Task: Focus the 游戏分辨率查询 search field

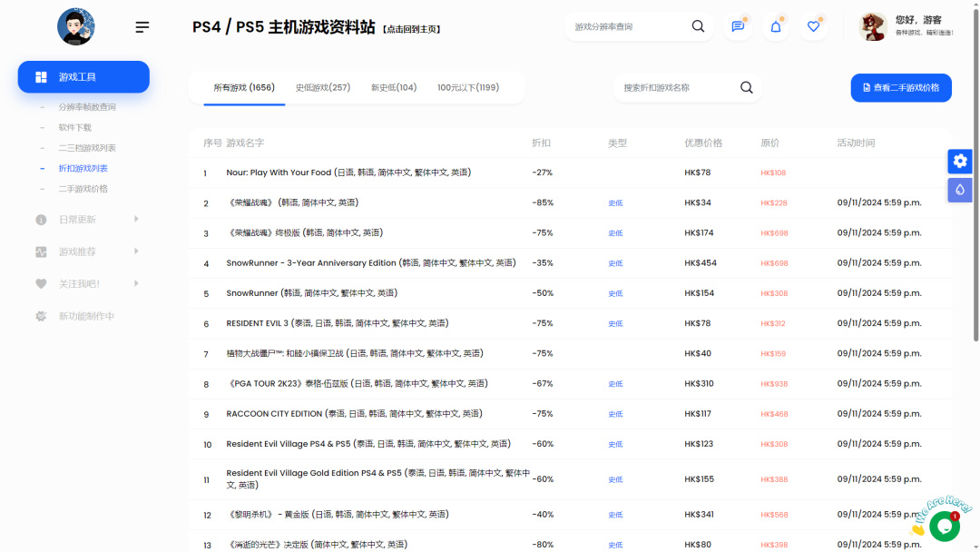Action: tap(628, 26)
